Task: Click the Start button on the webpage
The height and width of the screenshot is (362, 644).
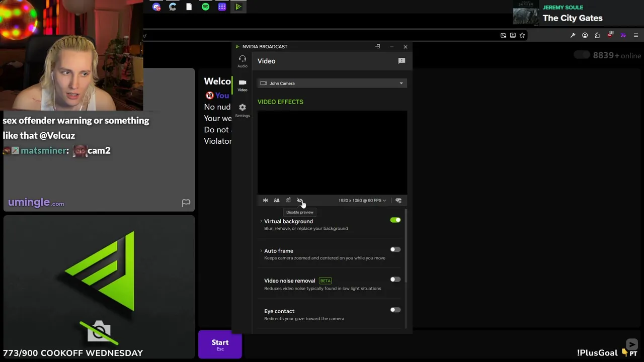Action: click(220, 344)
